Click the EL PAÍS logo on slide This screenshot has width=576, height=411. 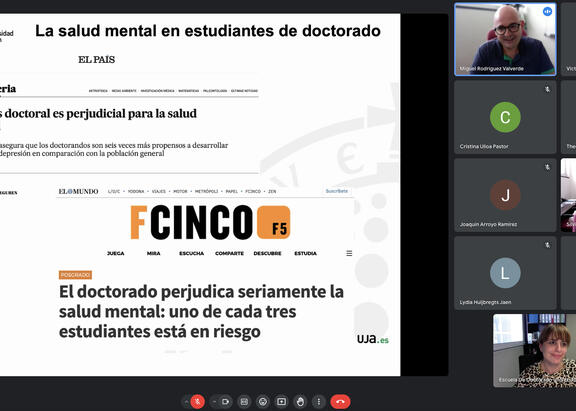coord(97,60)
